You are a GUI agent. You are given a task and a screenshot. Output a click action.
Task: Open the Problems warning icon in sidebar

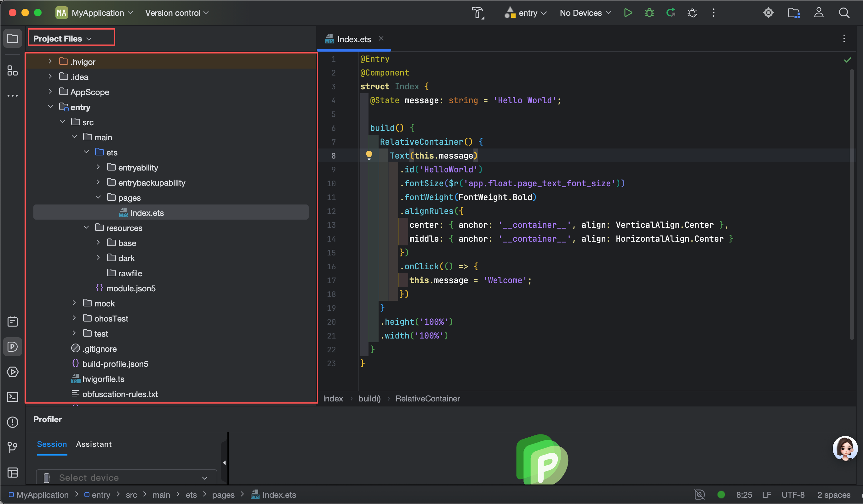[x=12, y=422]
